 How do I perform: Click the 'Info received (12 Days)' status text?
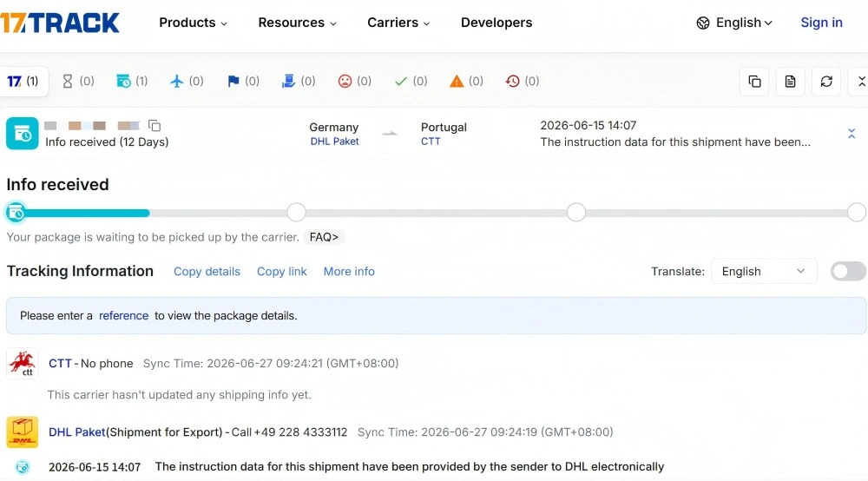107,142
